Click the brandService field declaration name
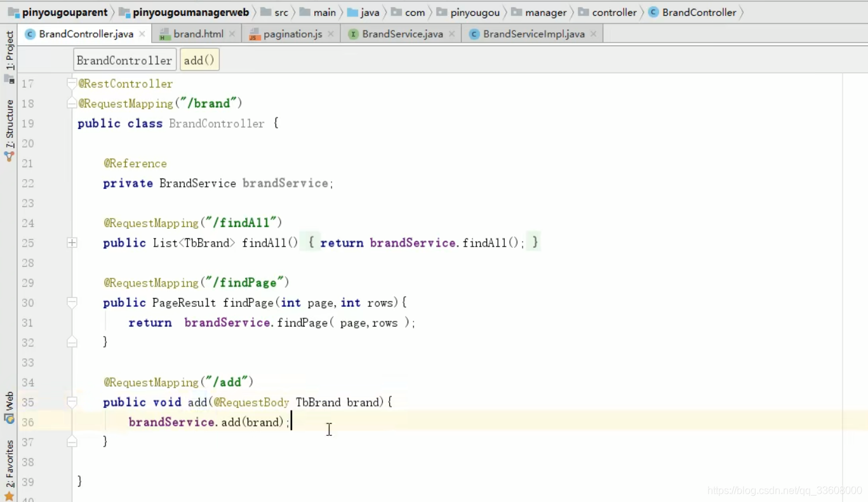The height and width of the screenshot is (502, 868). (x=285, y=183)
